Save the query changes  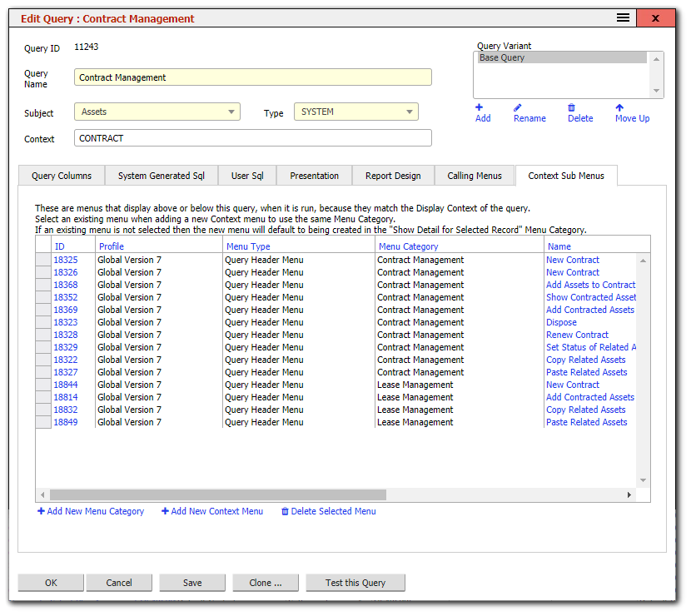pos(191,583)
